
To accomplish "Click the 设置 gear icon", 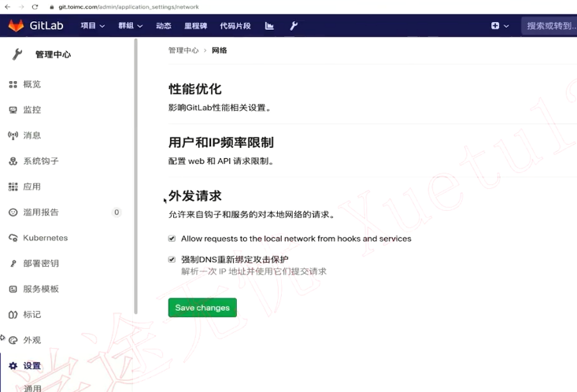I will pos(13,366).
